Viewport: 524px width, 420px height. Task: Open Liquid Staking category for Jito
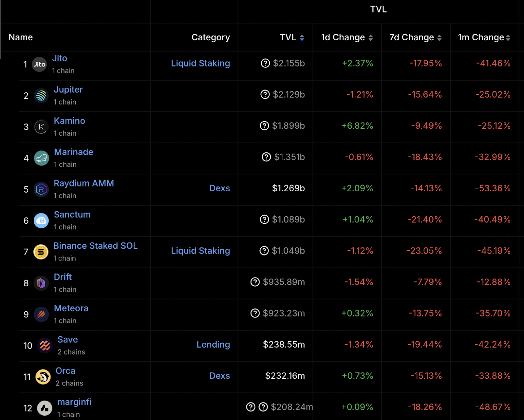tap(200, 63)
